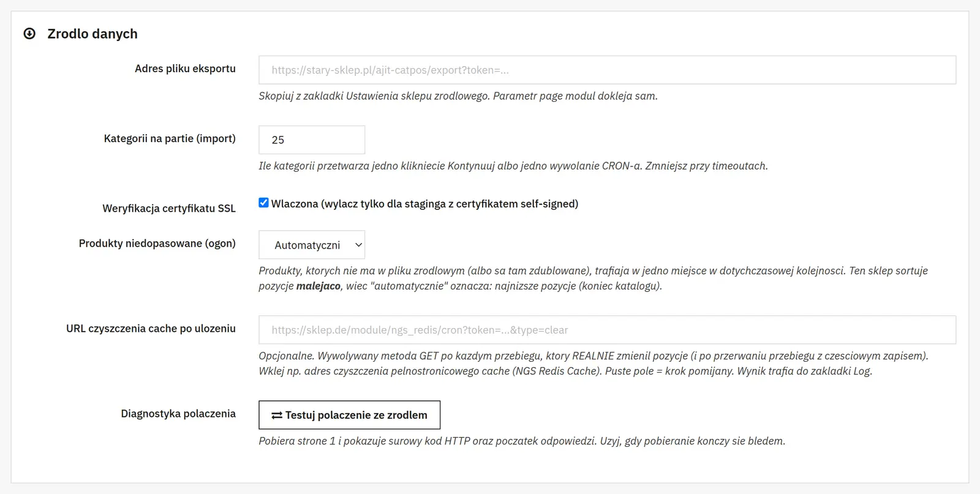Screen dimensions: 980x494
Task: Focus the Kategorii na partie number field
Action: (312, 140)
